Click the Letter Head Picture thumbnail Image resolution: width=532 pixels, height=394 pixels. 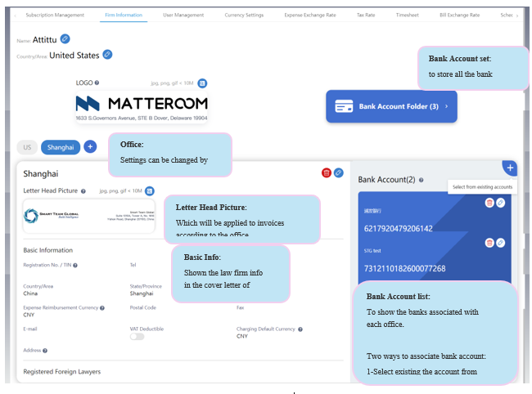point(88,216)
